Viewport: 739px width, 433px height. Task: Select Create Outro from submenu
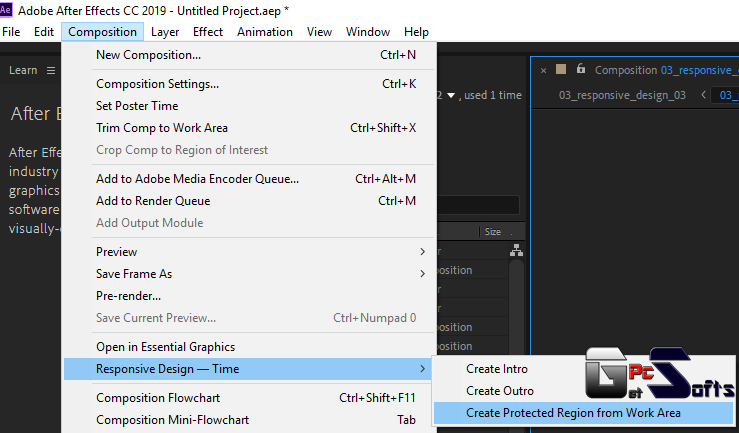(x=500, y=391)
